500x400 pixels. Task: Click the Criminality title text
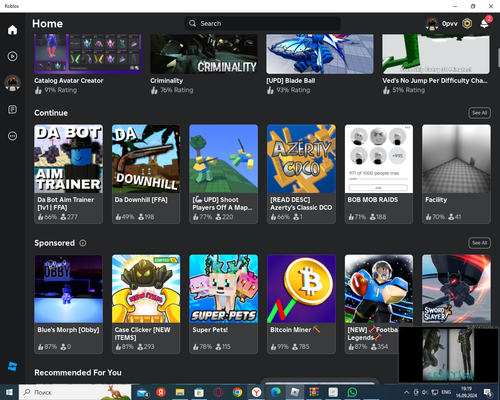click(x=166, y=80)
